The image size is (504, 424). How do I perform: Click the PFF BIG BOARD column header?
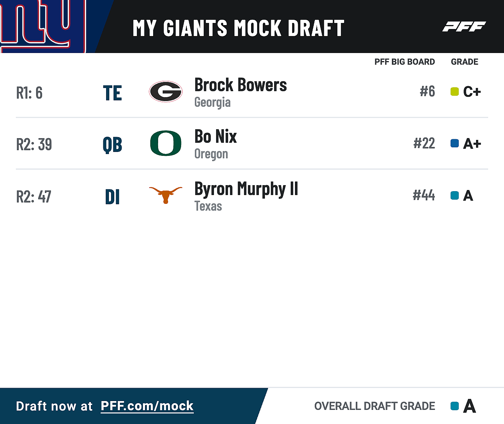point(405,62)
